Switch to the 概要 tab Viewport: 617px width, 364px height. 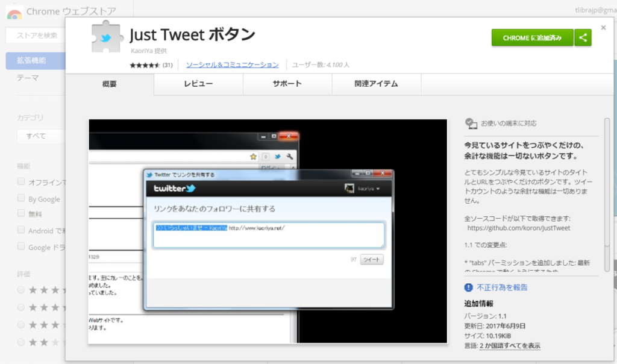[110, 84]
